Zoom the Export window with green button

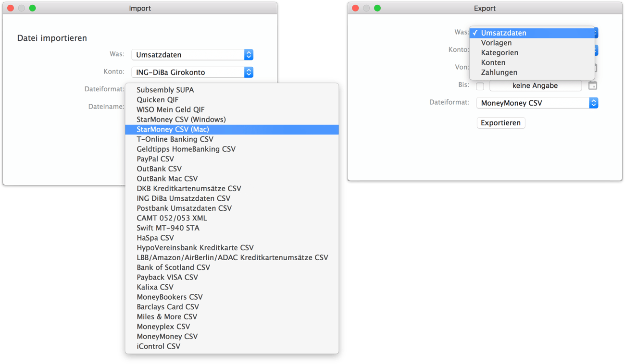coord(377,8)
